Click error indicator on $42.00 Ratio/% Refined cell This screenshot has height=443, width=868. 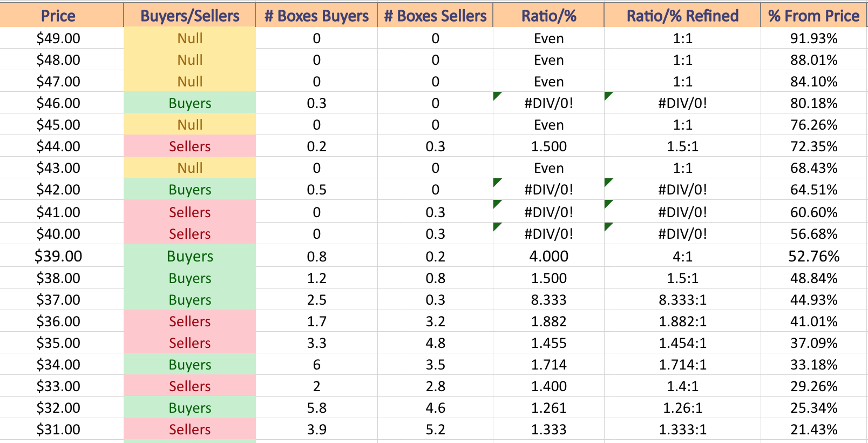[608, 182]
